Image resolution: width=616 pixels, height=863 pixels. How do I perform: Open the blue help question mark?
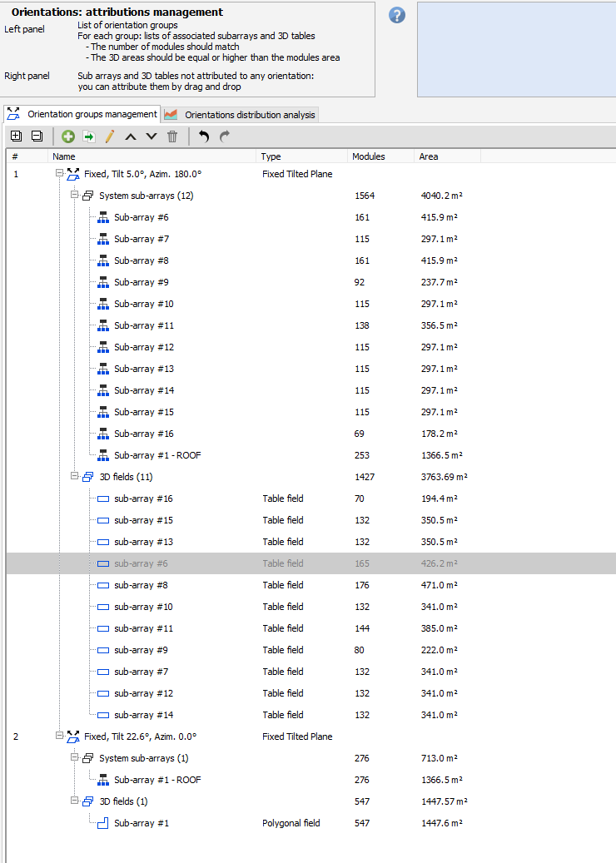(397, 15)
